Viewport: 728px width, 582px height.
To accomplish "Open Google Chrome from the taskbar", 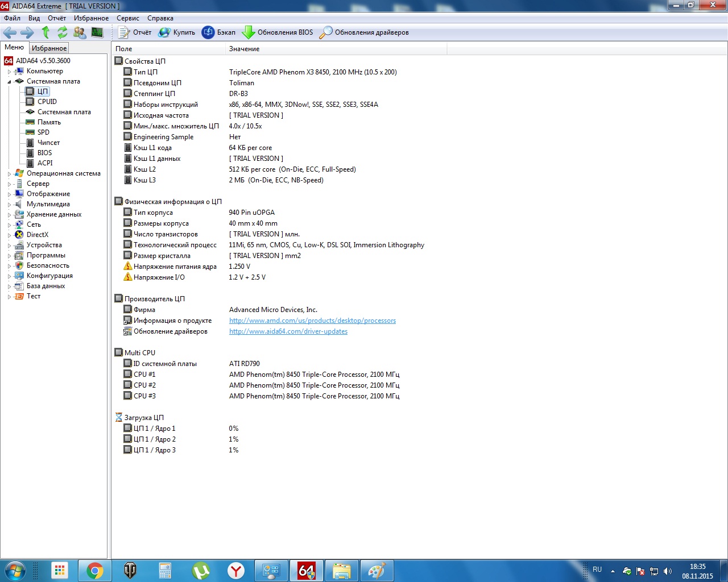I will click(95, 570).
